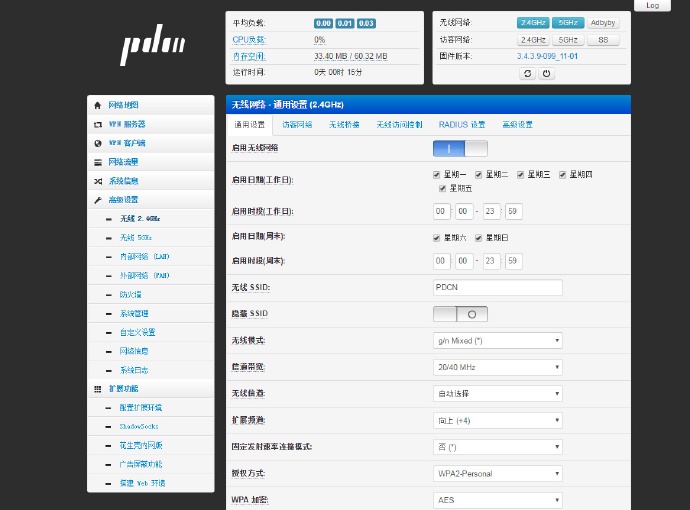The width and height of the screenshot is (690, 510).
Task: Toggle the 启用无线网络 switch
Action: click(460, 149)
